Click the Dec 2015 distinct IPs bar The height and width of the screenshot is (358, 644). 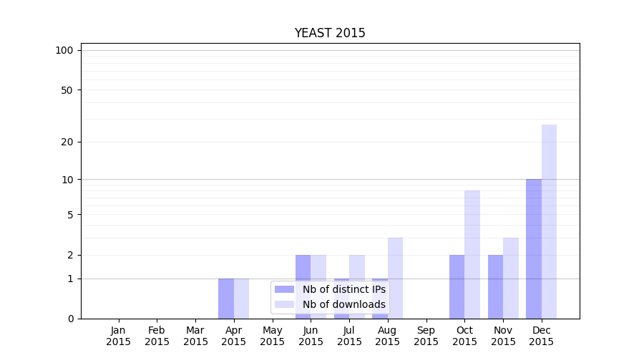coord(534,248)
